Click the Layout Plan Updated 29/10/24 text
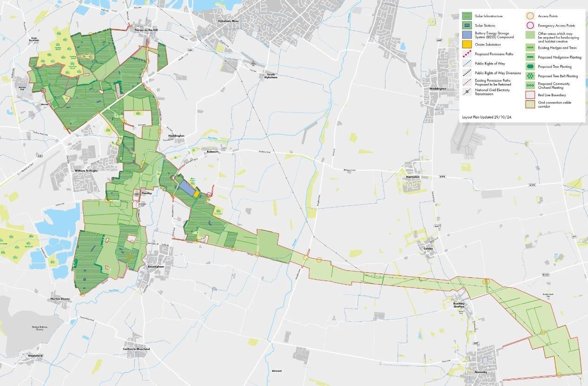Image resolution: width=588 pixels, height=386 pixels. 487,117
